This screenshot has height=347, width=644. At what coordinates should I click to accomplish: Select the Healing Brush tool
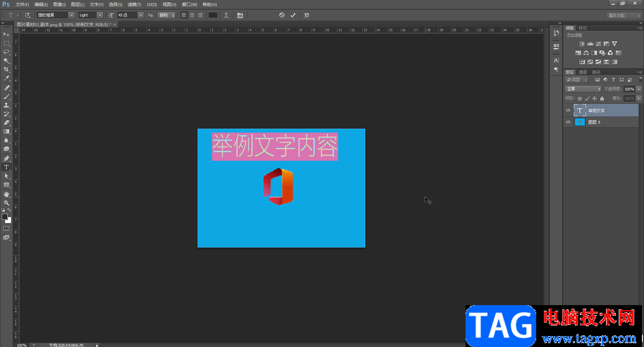6,88
